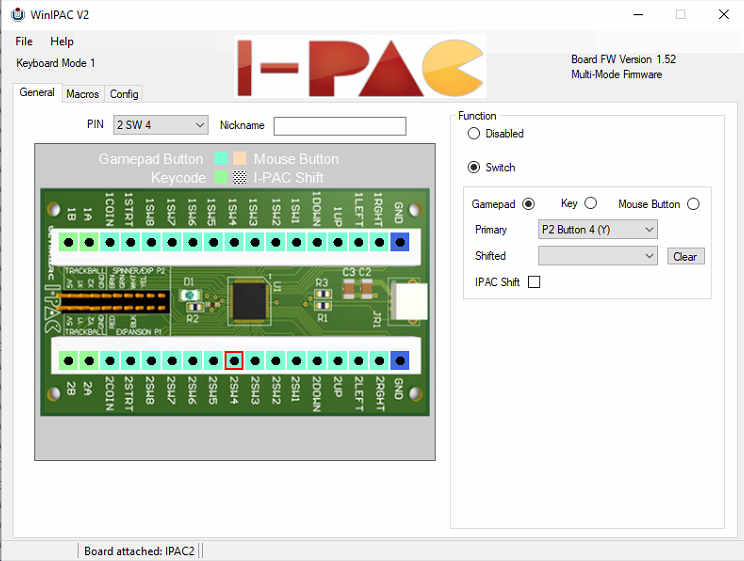Select the 2COIN pin on the bottom row
Viewport: 744px width, 561px height.
point(110,361)
